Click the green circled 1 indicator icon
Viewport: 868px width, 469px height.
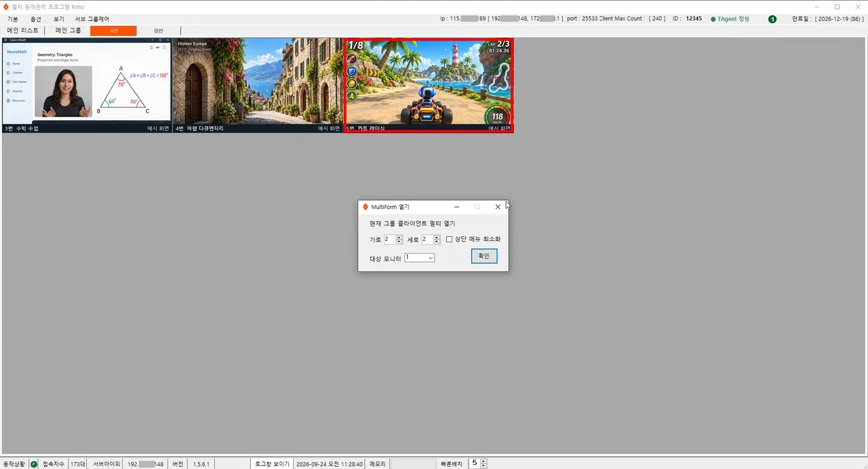[x=772, y=19]
